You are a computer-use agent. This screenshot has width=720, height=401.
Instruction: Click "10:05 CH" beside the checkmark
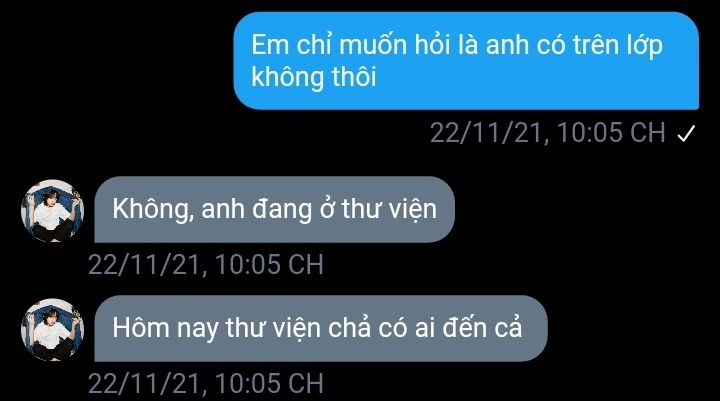(x=611, y=133)
